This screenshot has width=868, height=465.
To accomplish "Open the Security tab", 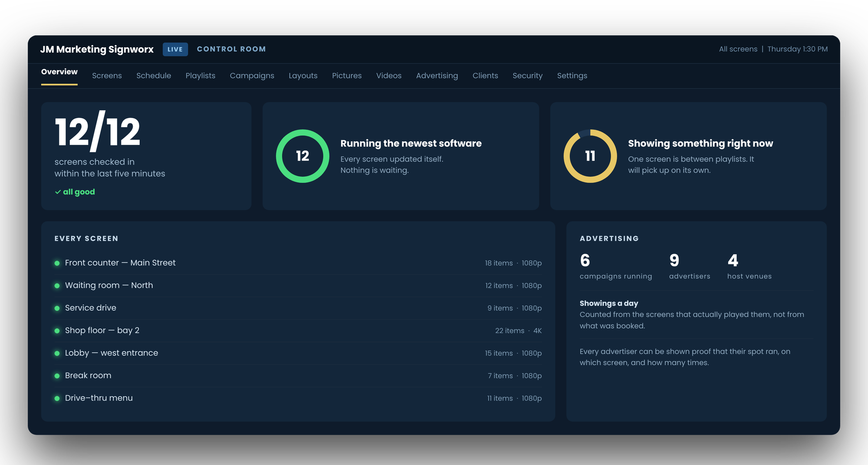I will [527, 76].
